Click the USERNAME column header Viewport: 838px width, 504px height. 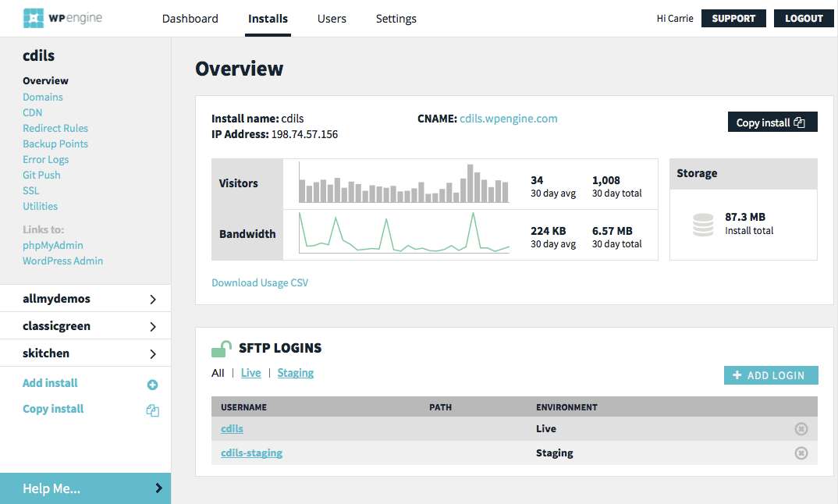243,407
